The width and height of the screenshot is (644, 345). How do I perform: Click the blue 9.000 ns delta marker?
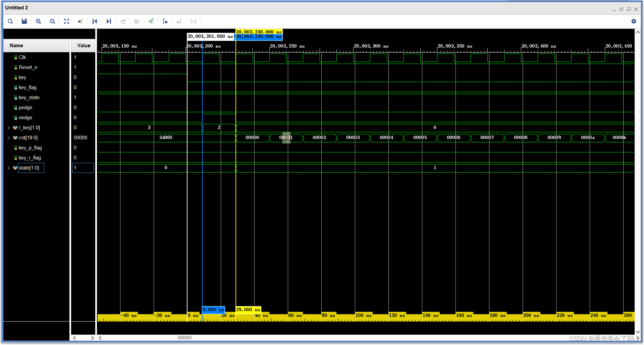pos(213,310)
